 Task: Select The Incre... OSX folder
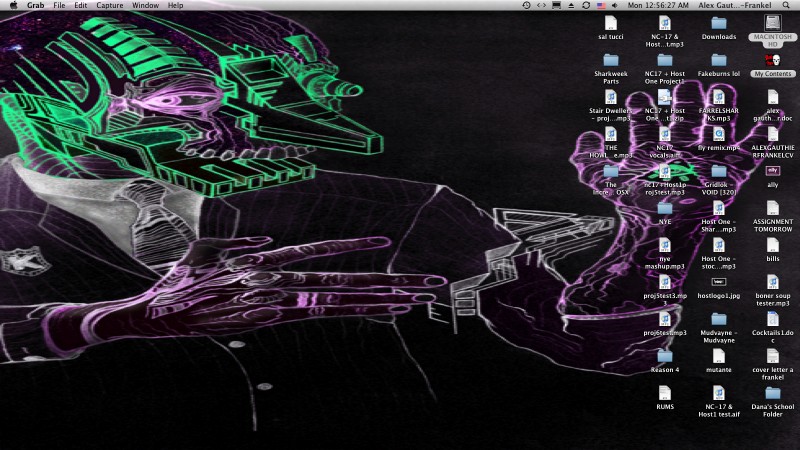(x=611, y=171)
